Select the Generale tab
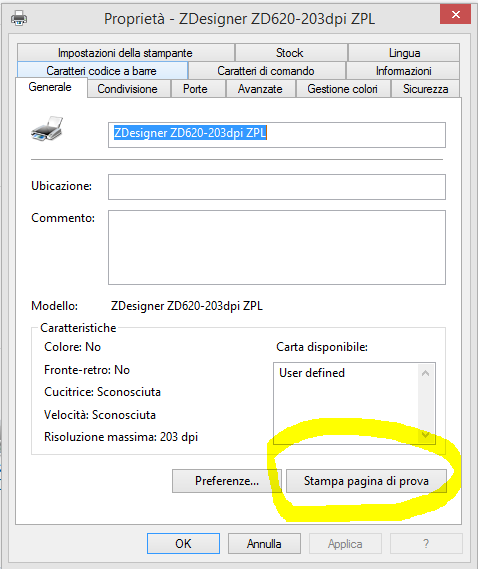This screenshot has width=478, height=569. point(51,87)
